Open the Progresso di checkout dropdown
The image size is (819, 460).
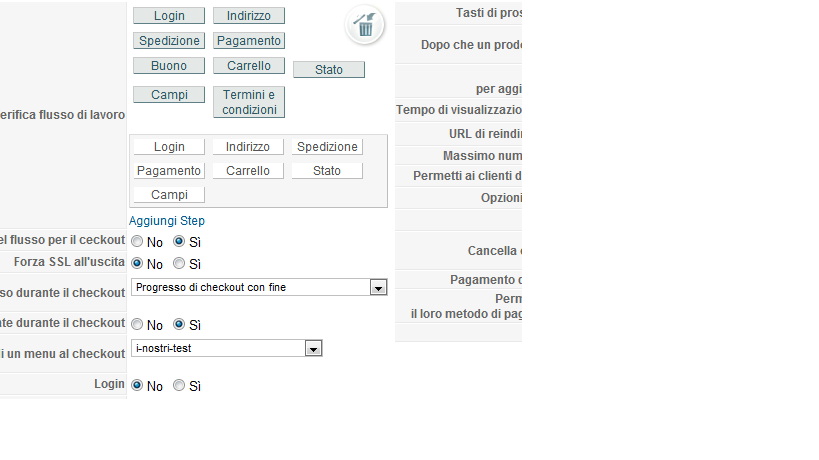(259, 287)
